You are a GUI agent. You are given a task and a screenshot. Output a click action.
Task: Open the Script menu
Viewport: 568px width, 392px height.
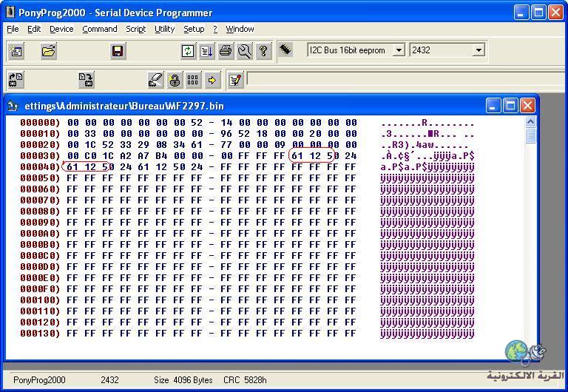coord(136,29)
